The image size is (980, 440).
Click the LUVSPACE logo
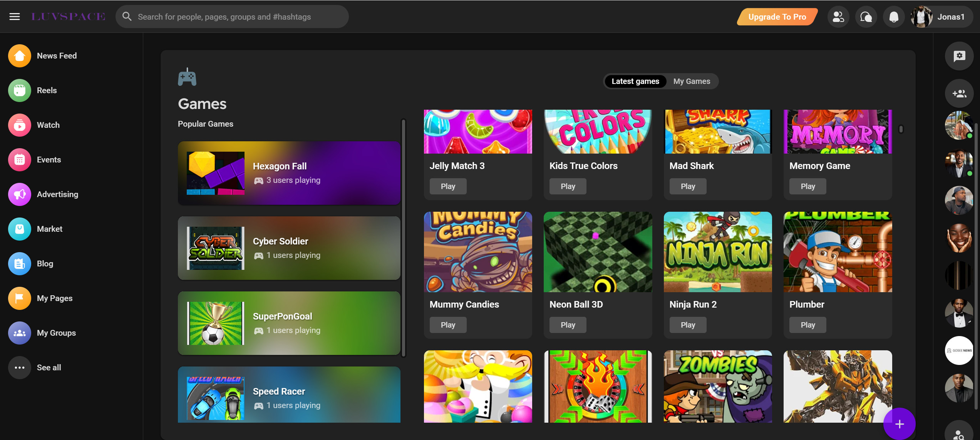(68, 17)
